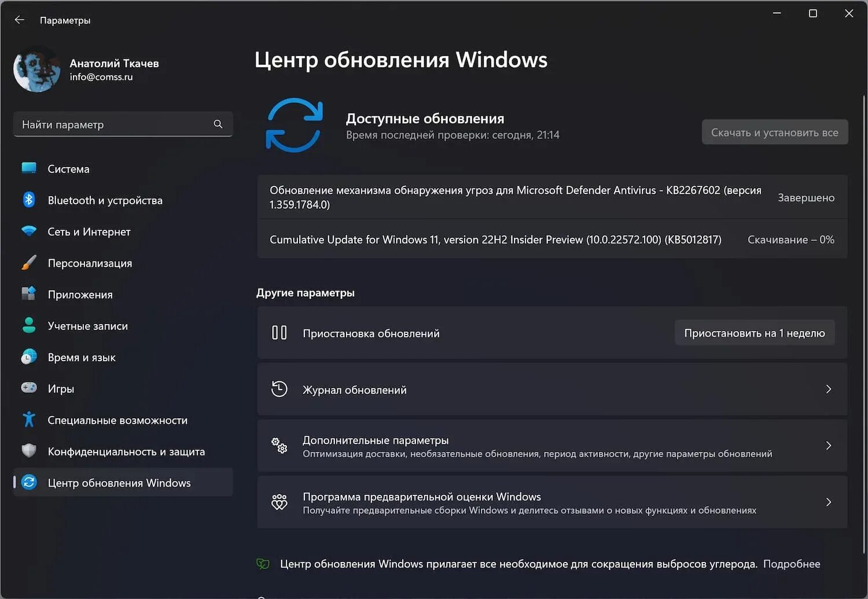Click the Система monitor icon
Image resolution: width=868 pixels, height=599 pixels.
pos(29,168)
